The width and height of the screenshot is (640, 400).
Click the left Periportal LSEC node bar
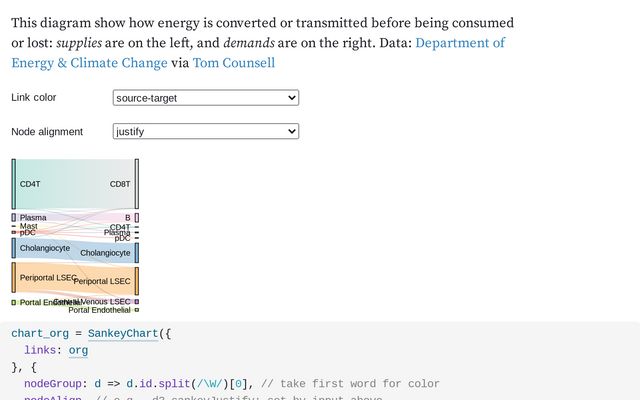(x=14, y=277)
